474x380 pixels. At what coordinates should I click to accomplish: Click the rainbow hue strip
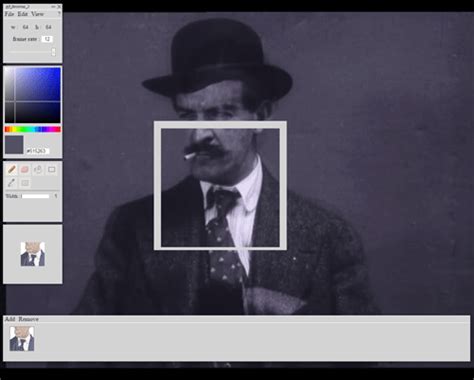(33, 129)
